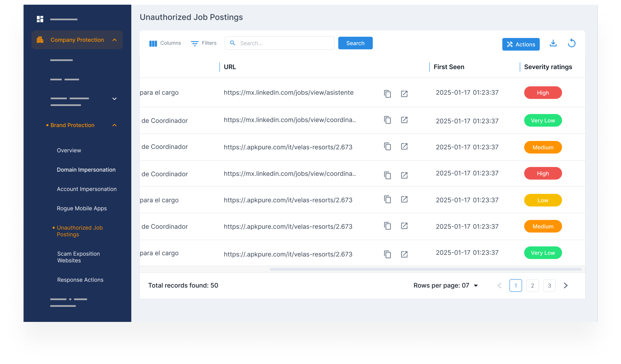Copy URL in the first Very Low row

click(387, 120)
